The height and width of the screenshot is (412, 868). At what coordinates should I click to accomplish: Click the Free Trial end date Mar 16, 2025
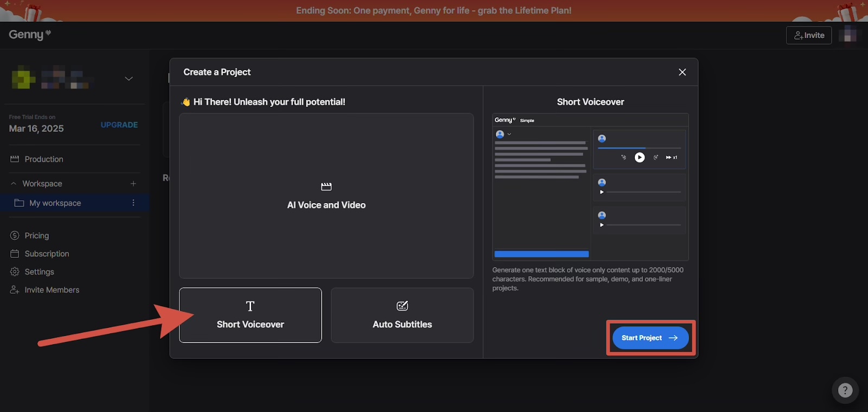36,129
